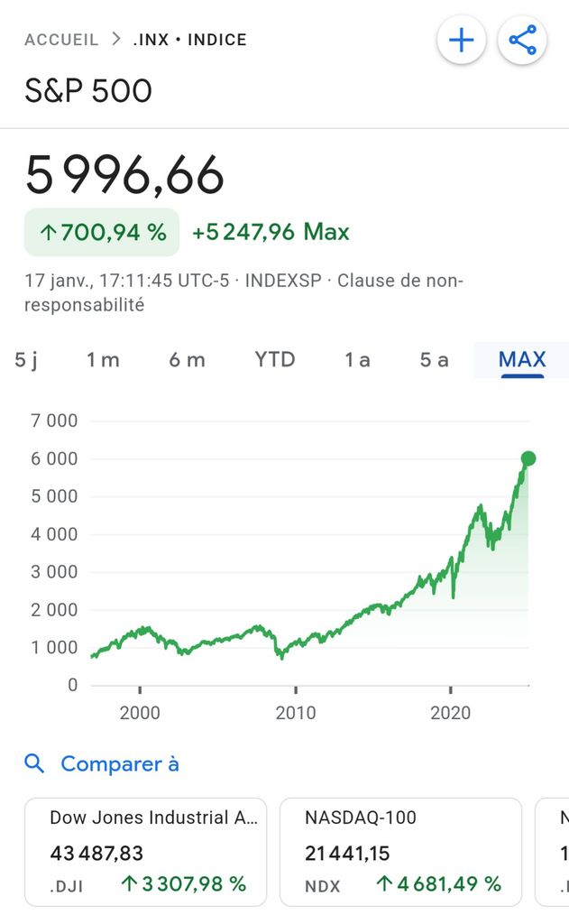Tap the share icon

coord(522,41)
